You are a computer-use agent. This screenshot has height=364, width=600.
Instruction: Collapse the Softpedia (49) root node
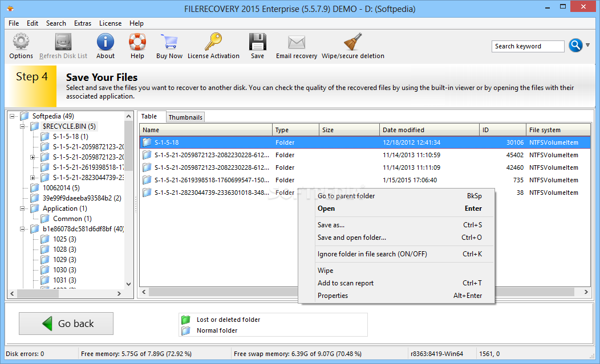[x=12, y=116]
